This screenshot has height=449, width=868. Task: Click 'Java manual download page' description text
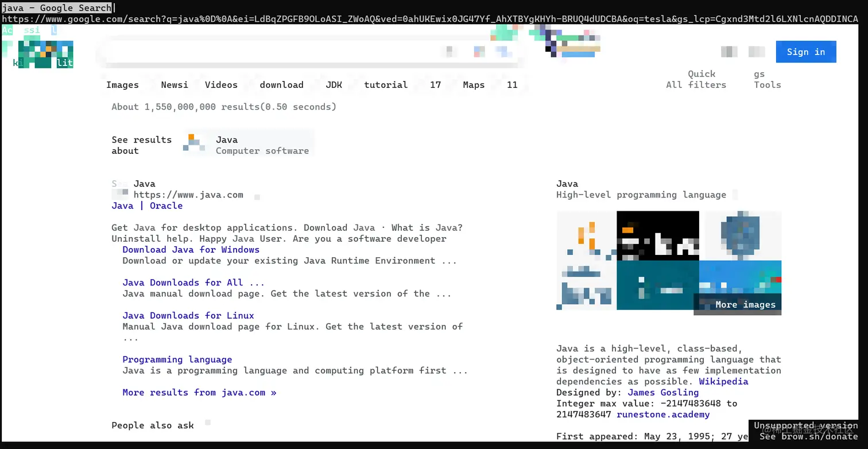(x=287, y=294)
